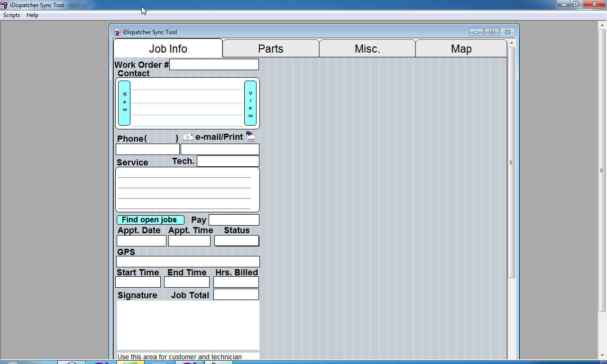Screen dimensions: 607x364
Task: Click the Work Order # field
Action: pos(214,64)
